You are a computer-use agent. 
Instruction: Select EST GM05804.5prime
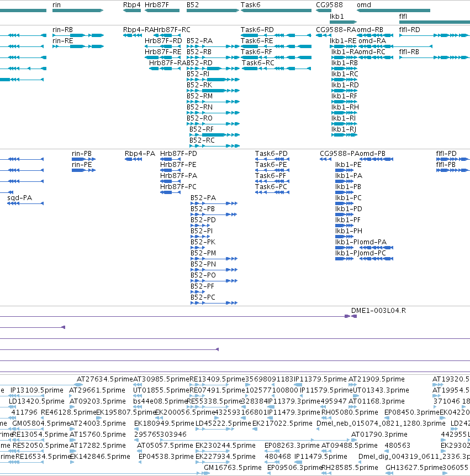point(41,423)
